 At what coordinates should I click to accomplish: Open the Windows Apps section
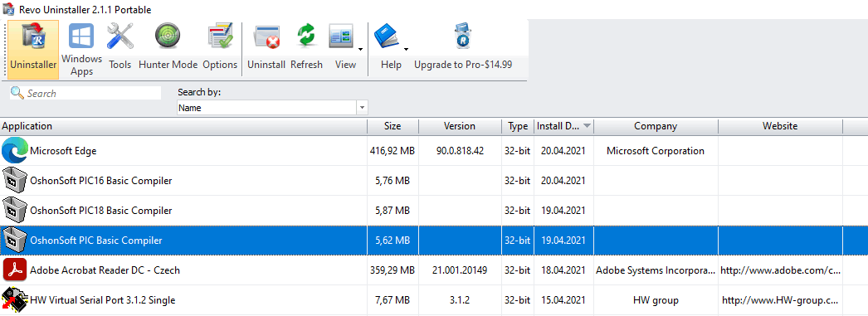[x=81, y=50]
